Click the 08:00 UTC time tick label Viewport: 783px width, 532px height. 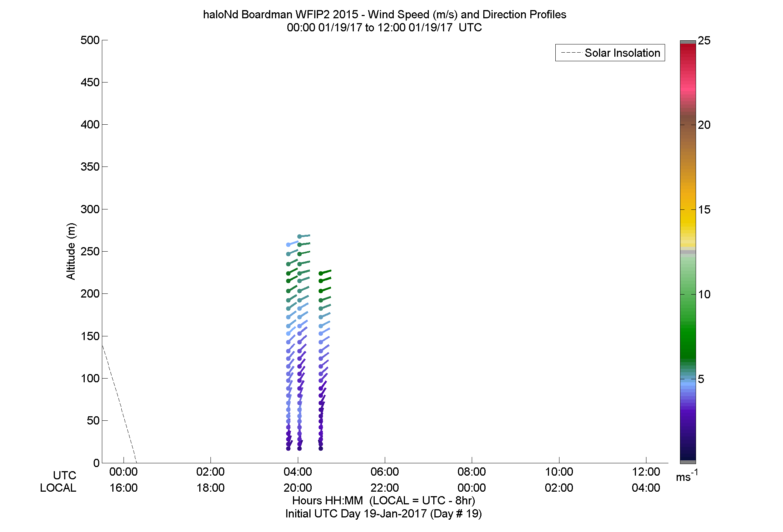tap(472, 472)
